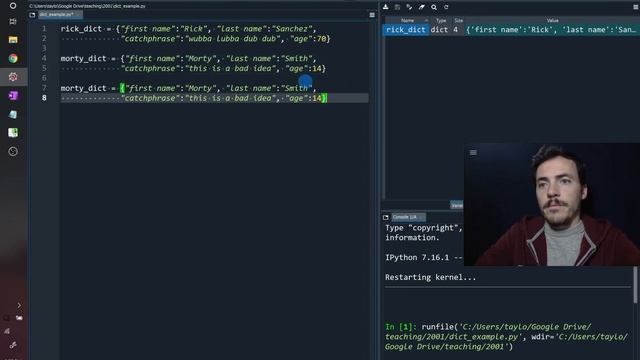Image resolution: width=640 pixels, height=360 pixels.
Task: Select the dict_example.py editor tab
Action: click(x=60, y=15)
